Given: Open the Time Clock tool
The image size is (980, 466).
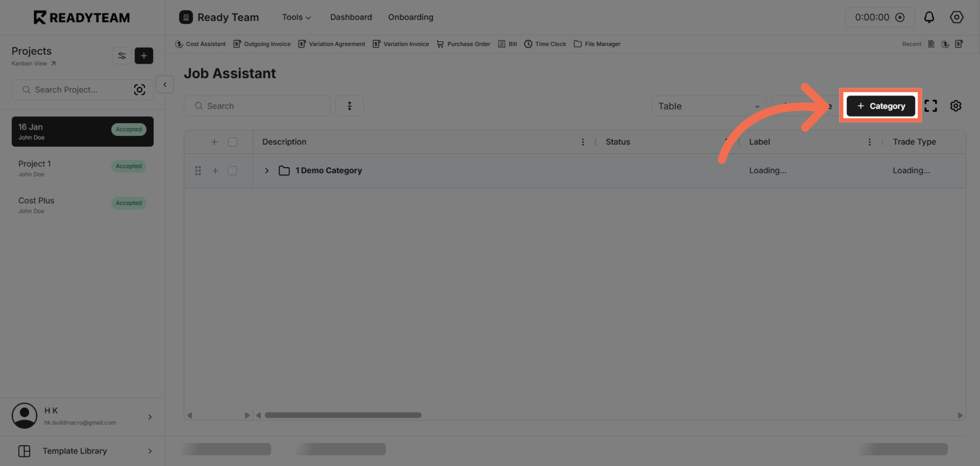Looking at the screenshot, I should click(545, 44).
